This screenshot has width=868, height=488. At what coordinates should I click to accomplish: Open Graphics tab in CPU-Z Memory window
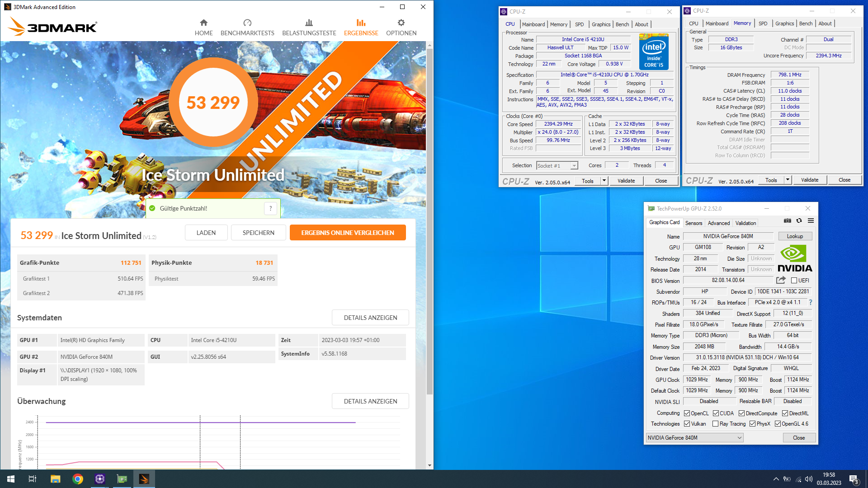784,23
